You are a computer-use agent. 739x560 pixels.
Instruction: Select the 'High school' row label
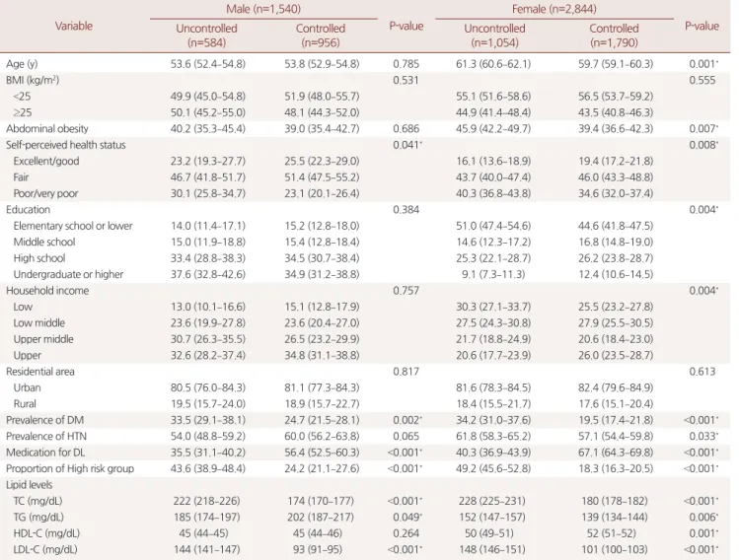coord(39,258)
